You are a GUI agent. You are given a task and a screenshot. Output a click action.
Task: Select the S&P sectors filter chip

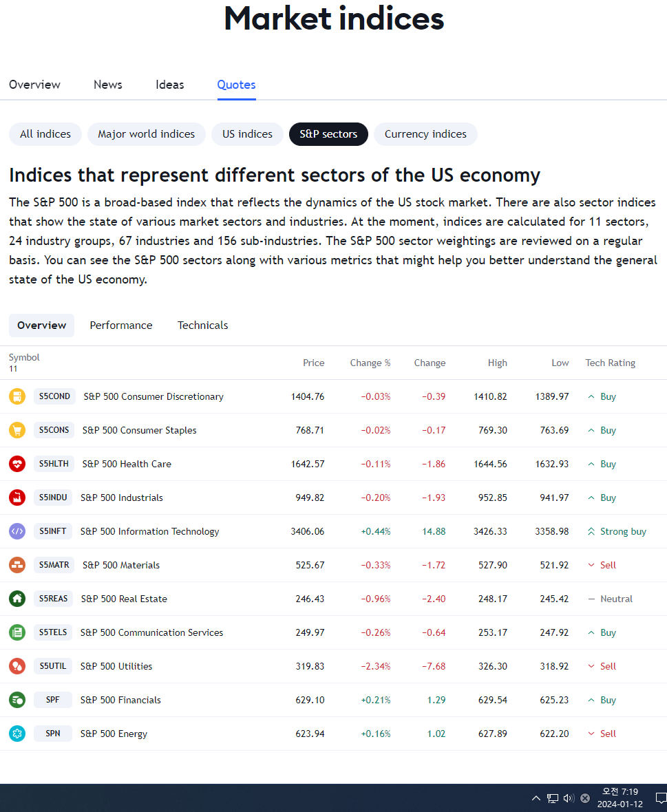(x=328, y=134)
